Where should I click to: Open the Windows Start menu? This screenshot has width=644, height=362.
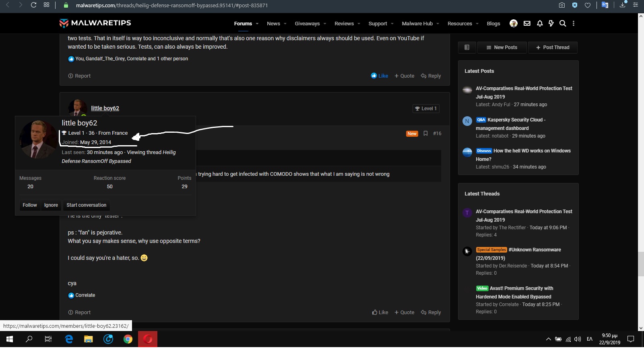point(10,339)
